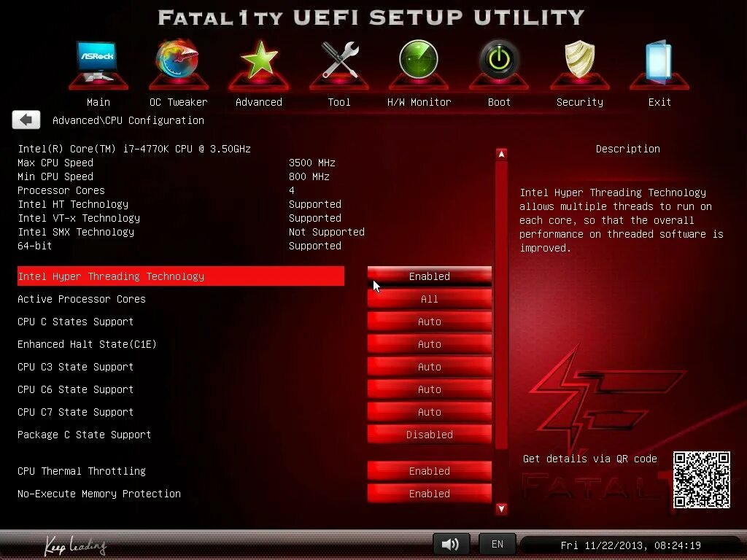
Task: Open CPU C3 State Support dropdown
Action: coord(429,367)
